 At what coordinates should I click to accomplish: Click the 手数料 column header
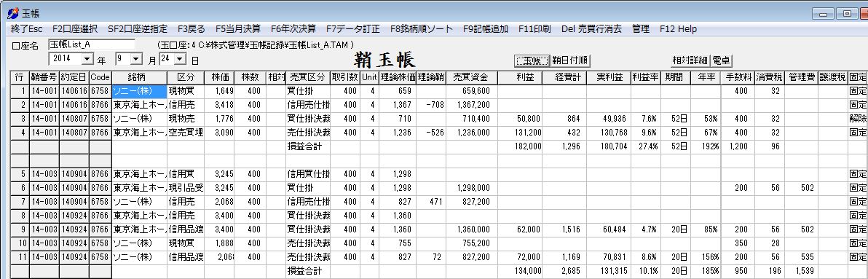pos(738,77)
